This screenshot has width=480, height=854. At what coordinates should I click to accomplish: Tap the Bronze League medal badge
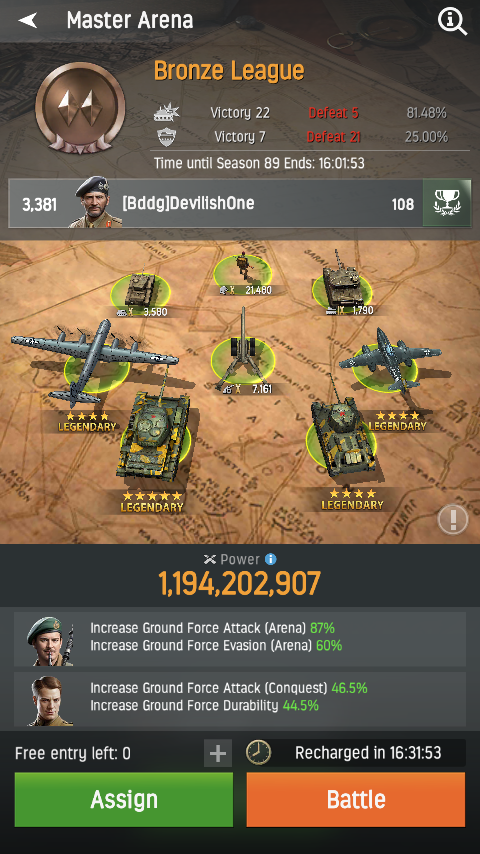(x=81, y=107)
